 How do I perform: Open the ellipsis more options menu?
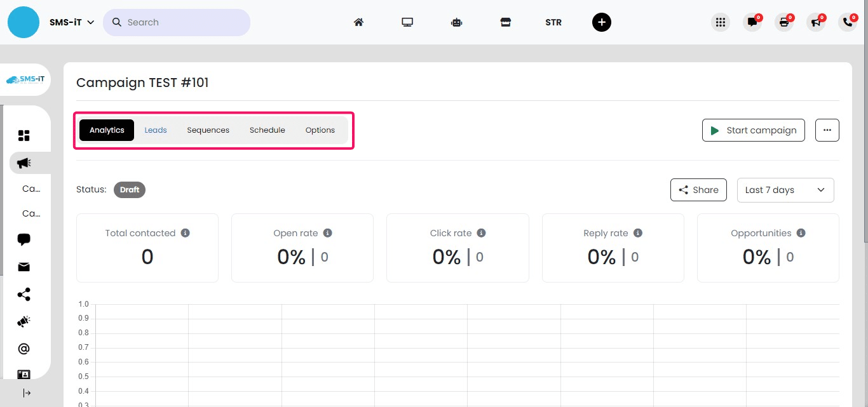coord(827,130)
